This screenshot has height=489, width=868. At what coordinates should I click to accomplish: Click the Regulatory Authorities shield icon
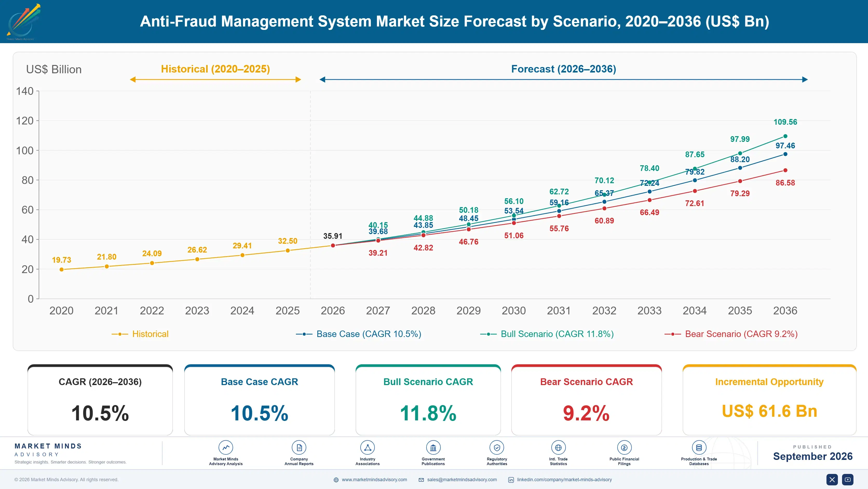(x=497, y=447)
